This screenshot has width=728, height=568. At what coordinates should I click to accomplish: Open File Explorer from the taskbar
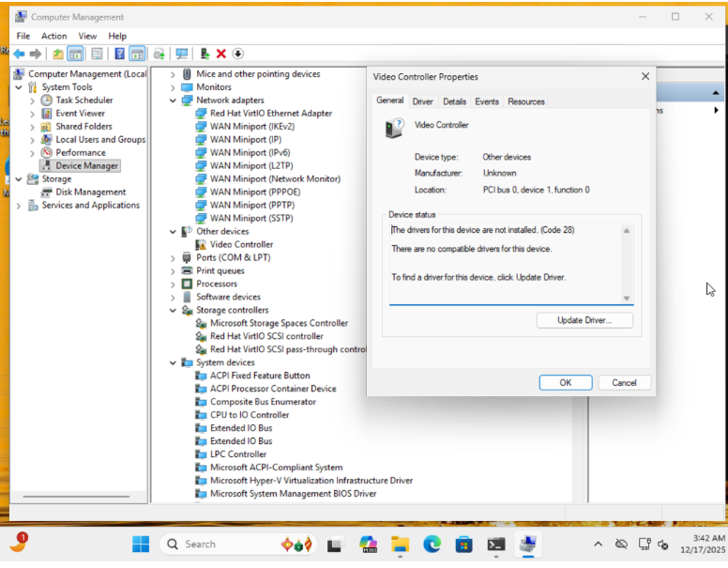tap(400, 545)
